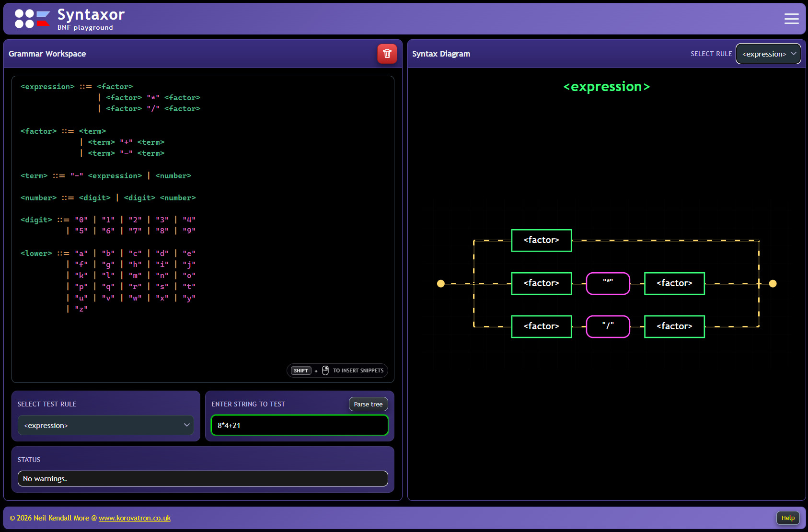Image resolution: width=808 pixels, height=532 pixels.
Task: Follow the www.korovatron.co.uk link
Action: point(135,518)
